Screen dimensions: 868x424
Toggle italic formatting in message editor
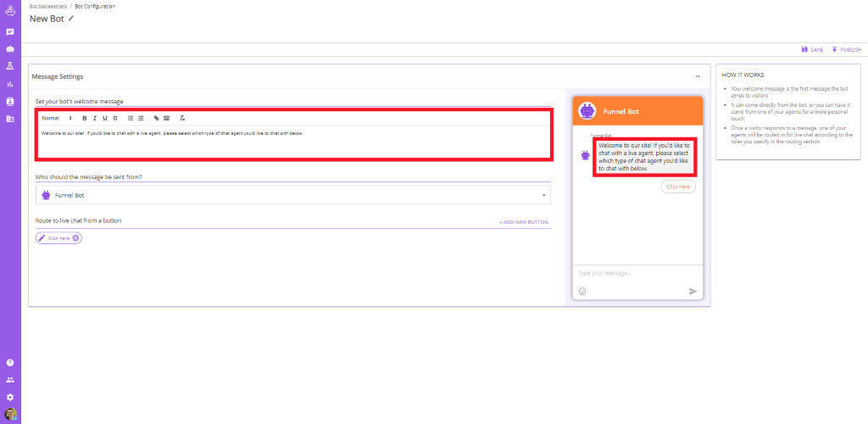[x=95, y=118]
